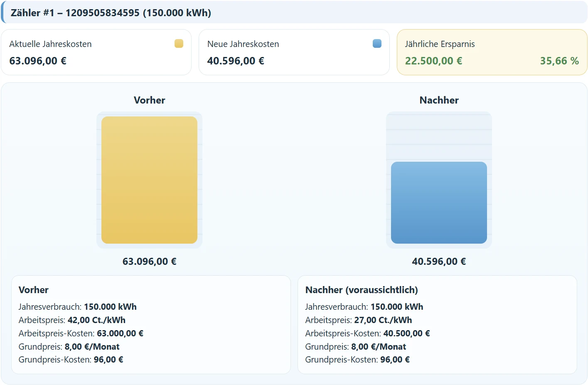Click the blue Nachher bar
The image size is (588, 385).
point(439,203)
